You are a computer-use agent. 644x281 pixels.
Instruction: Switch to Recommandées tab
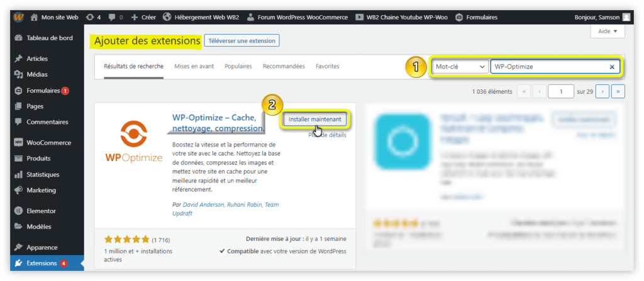(x=284, y=66)
